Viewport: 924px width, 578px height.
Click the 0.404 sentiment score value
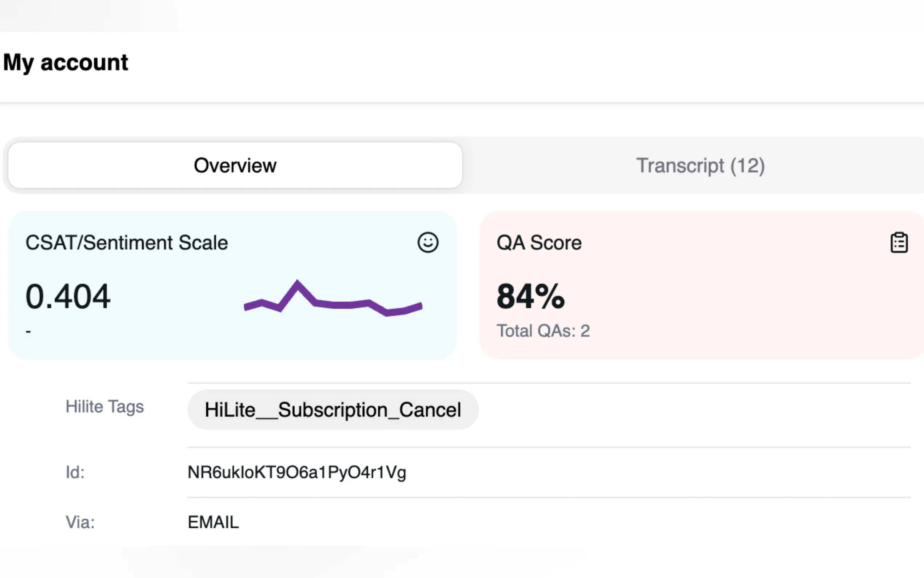point(68,296)
